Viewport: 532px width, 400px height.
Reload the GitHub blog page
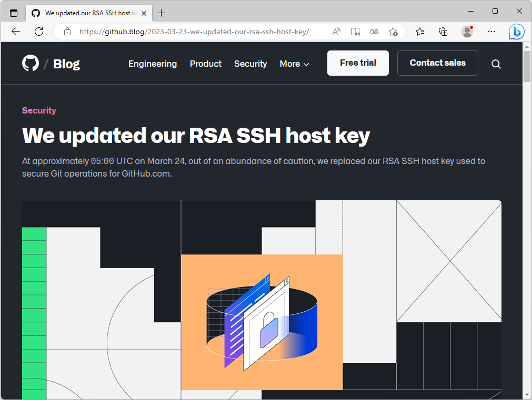38,32
